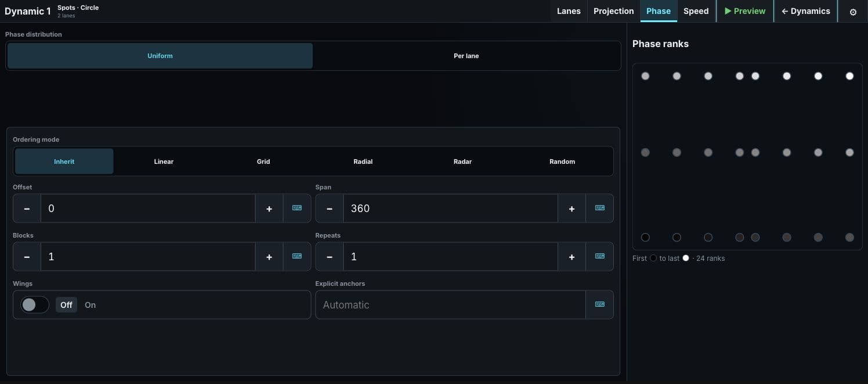The height and width of the screenshot is (384, 868).
Task: Choose Random ordering mode
Action: (x=562, y=162)
